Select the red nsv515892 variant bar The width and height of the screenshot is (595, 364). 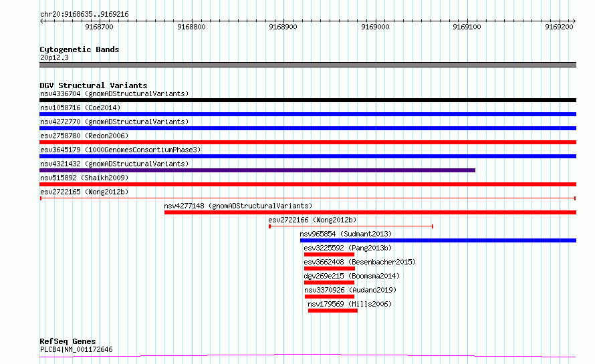coord(308,184)
